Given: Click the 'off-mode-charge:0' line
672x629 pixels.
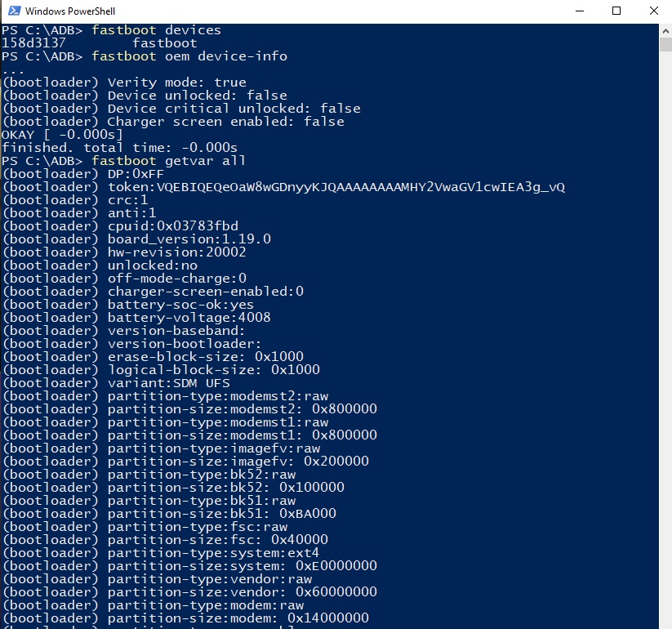Looking at the screenshot, I should (124, 279).
